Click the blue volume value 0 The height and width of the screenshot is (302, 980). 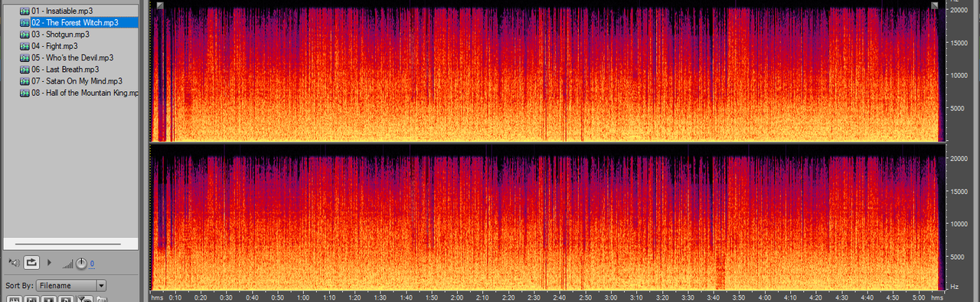point(92,264)
